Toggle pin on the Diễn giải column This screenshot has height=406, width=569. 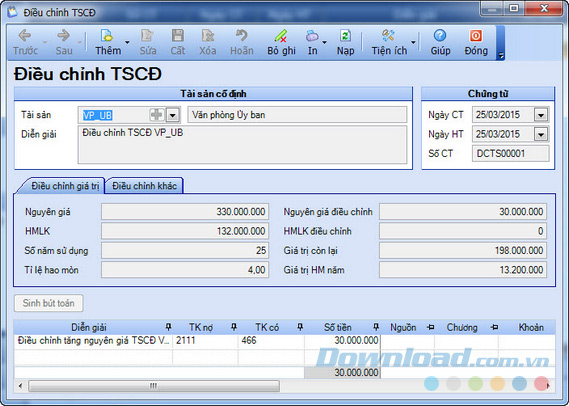pos(168,327)
